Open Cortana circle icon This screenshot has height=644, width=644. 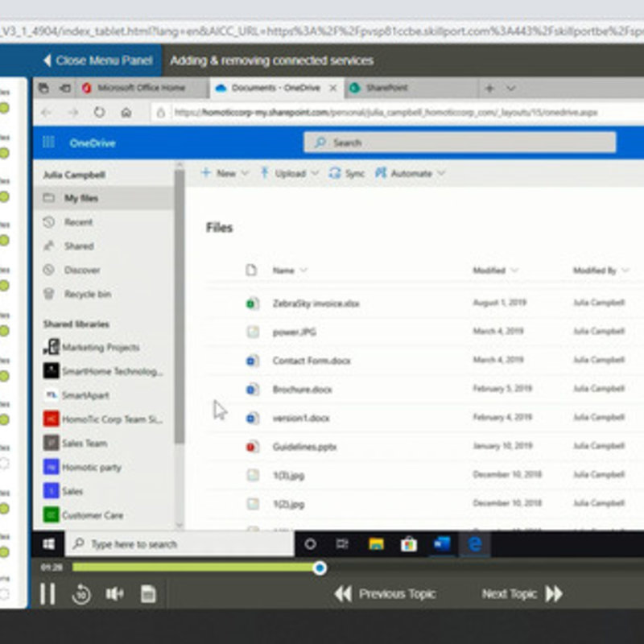pyautogui.click(x=310, y=544)
